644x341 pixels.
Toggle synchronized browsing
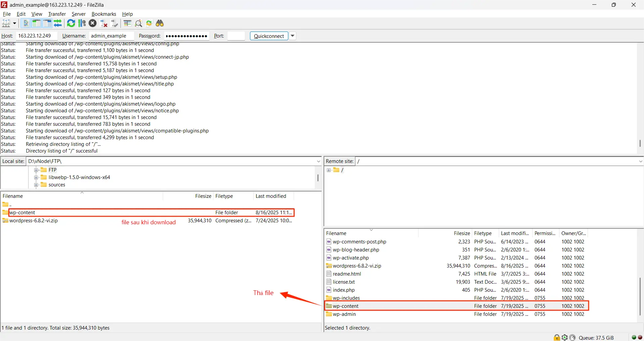pos(149,23)
